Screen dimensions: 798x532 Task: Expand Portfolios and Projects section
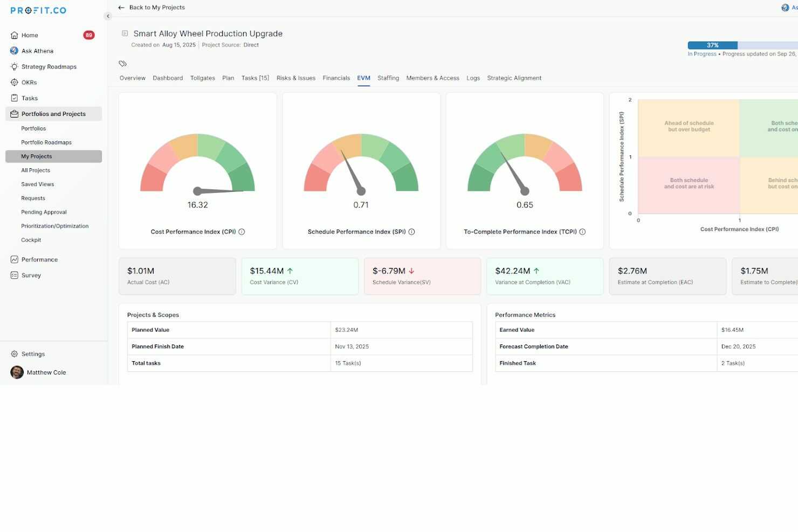pos(53,114)
